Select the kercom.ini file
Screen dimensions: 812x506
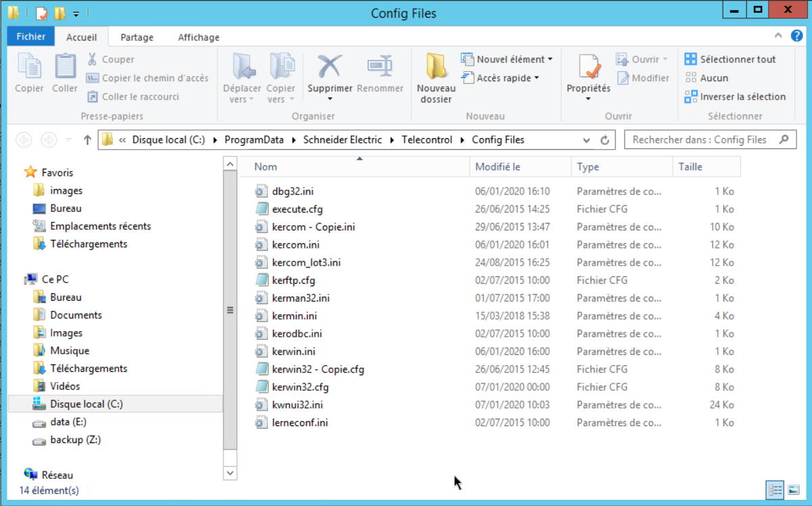point(295,245)
